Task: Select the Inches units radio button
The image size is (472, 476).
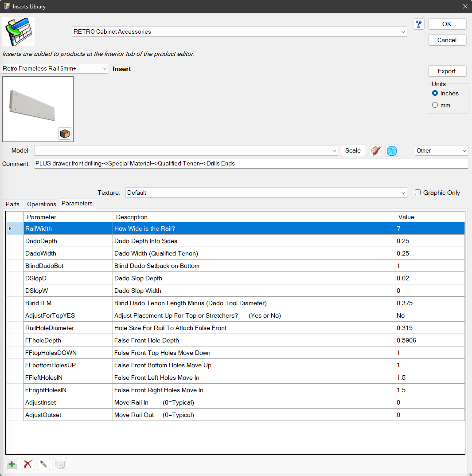Action: point(435,93)
